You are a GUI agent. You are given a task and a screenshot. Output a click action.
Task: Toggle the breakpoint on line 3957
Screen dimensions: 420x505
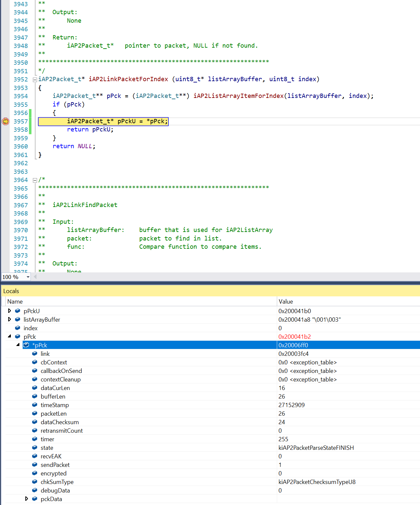coord(5,121)
